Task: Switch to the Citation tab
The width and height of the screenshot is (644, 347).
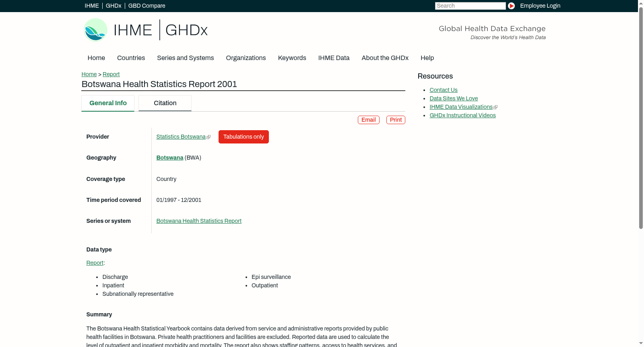Action: pyautogui.click(x=165, y=103)
